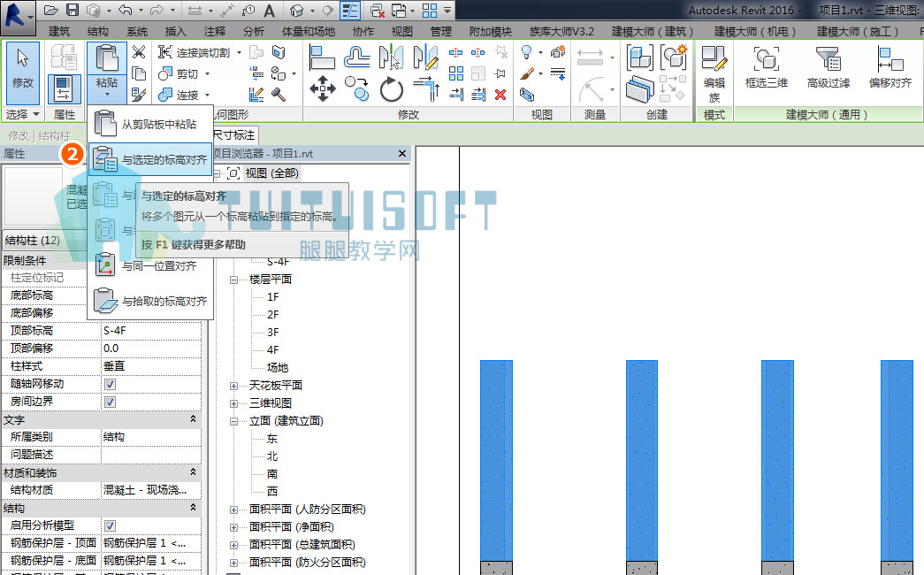The width and height of the screenshot is (924, 575).
Task: Open the 结构 ribbon tab
Action: tap(97, 31)
